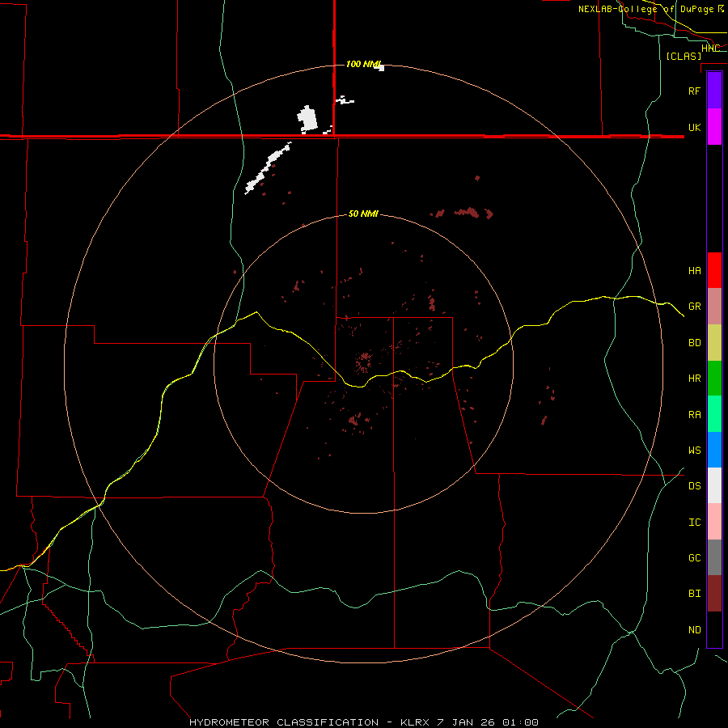Select the "IC" legend label

pyautogui.click(x=694, y=523)
